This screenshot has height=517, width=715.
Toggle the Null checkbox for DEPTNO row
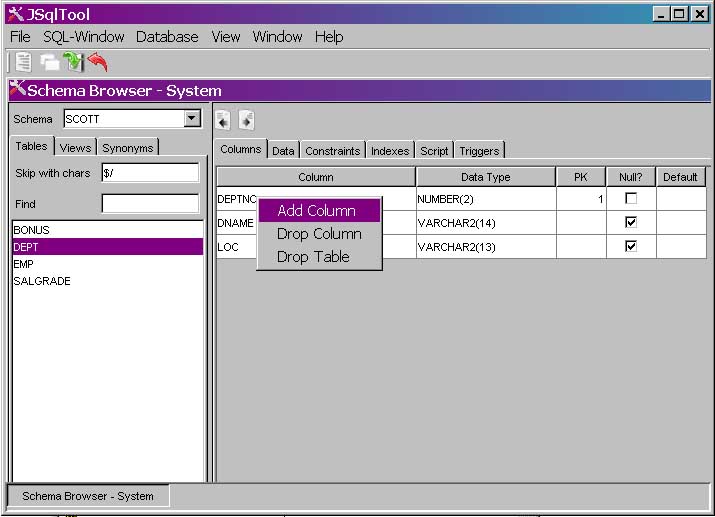(630, 199)
